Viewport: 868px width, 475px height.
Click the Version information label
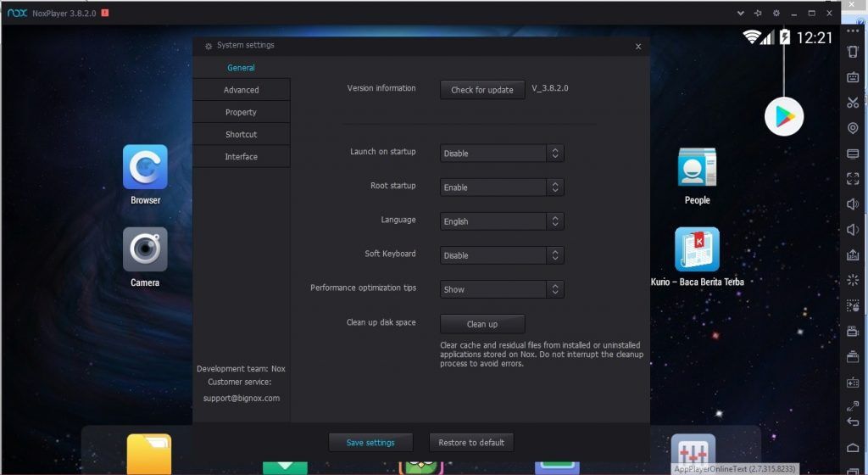tap(381, 88)
